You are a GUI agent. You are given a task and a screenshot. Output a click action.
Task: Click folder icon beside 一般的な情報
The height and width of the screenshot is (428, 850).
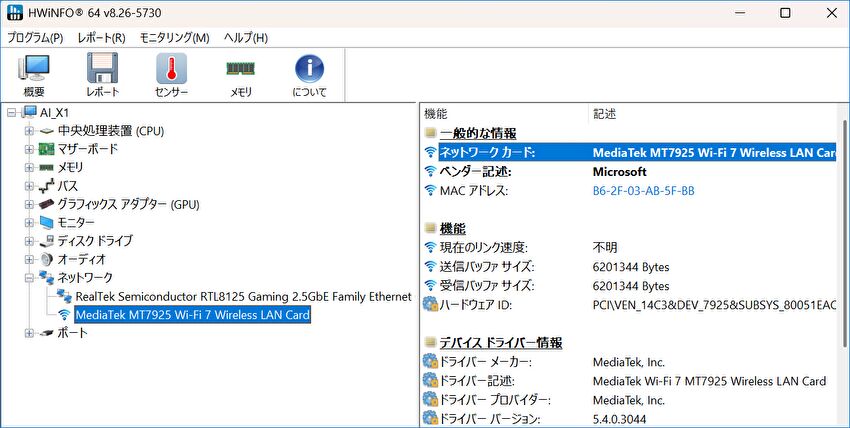coord(430,133)
